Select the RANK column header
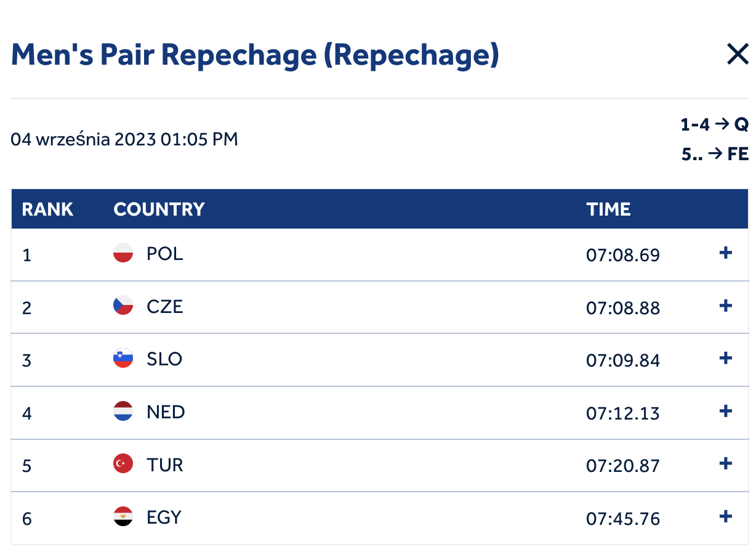756x552 pixels. [47, 209]
